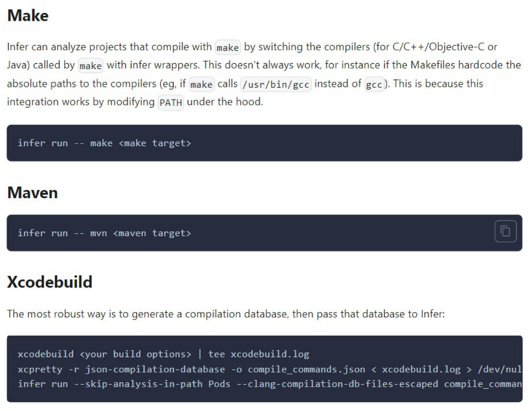Click the "--skip-analysis-in-path" flag text
Image resolution: width=532 pixels, height=411 pixels.
pos(137,384)
